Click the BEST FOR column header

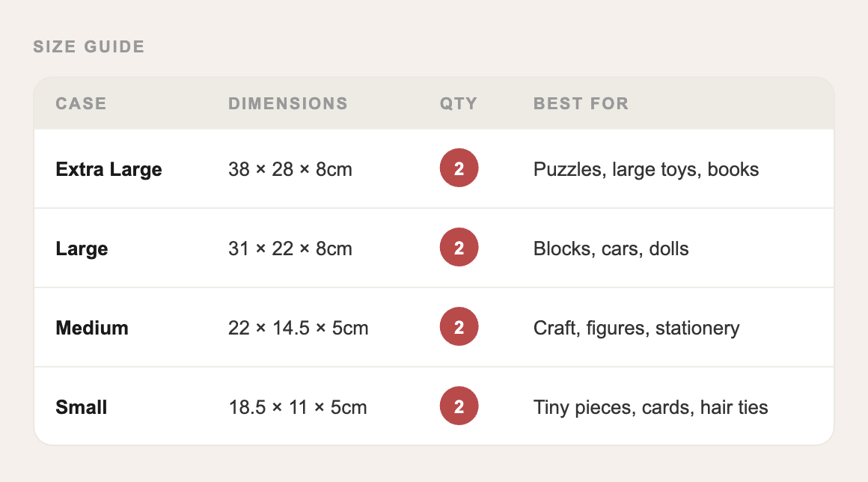(x=581, y=103)
